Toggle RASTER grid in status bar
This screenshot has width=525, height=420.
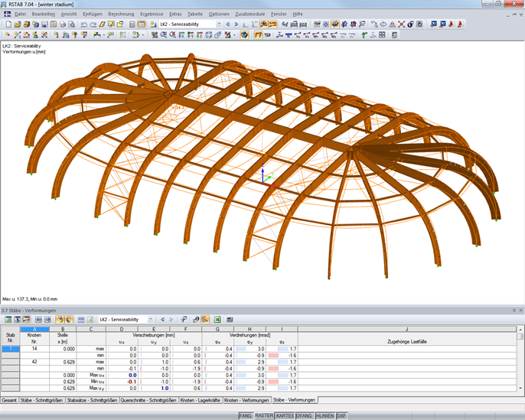point(264,415)
